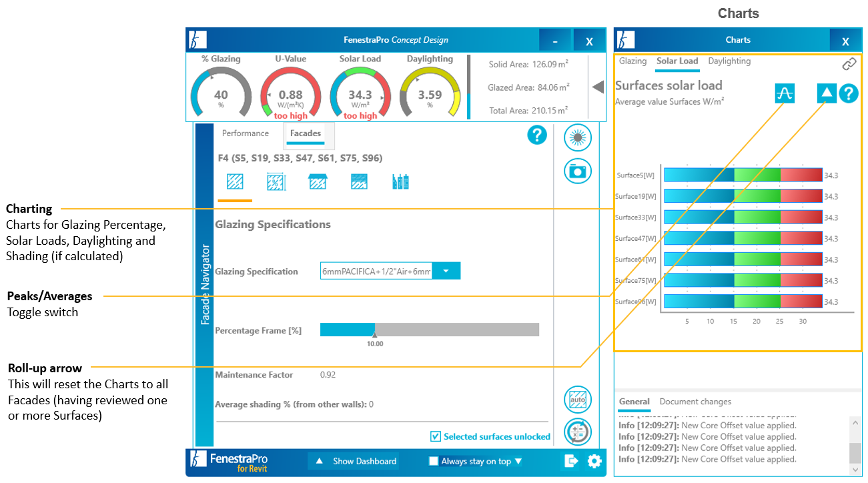Select the Document changes log tab
The height and width of the screenshot is (483, 868).
click(695, 402)
